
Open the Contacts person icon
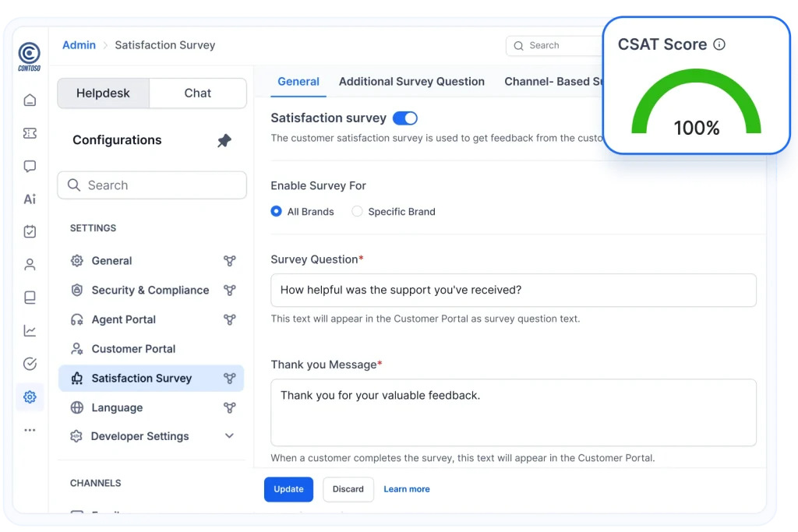[x=30, y=265]
